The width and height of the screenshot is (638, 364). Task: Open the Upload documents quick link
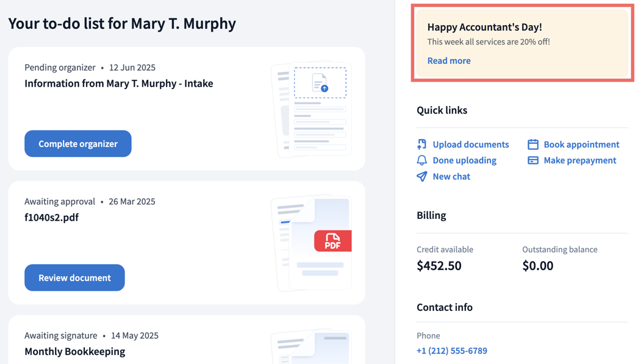click(471, 145)
